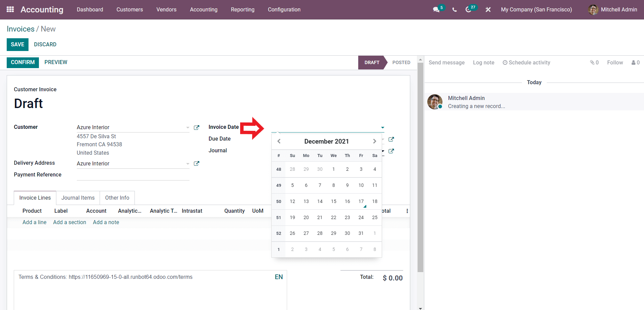This screenshot has height=310, width=644.
Task: Expand the Customer field dropdown arrow
Action: pos(188,127)
